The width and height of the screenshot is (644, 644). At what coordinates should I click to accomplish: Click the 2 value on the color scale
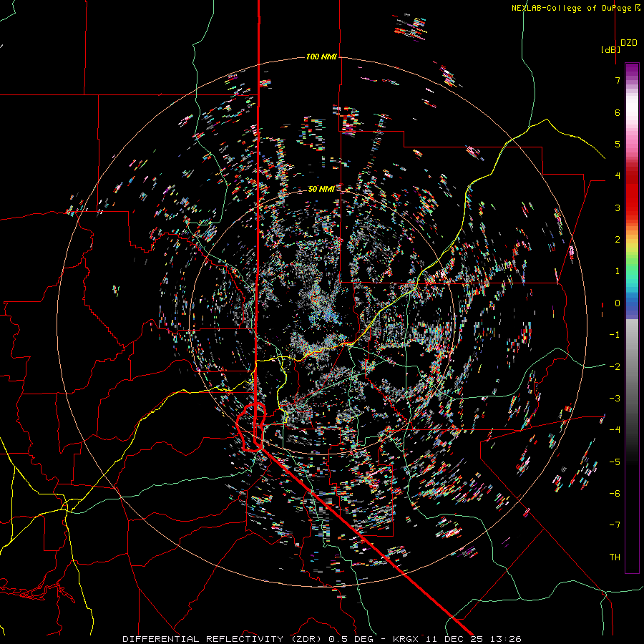pos(618,240)
